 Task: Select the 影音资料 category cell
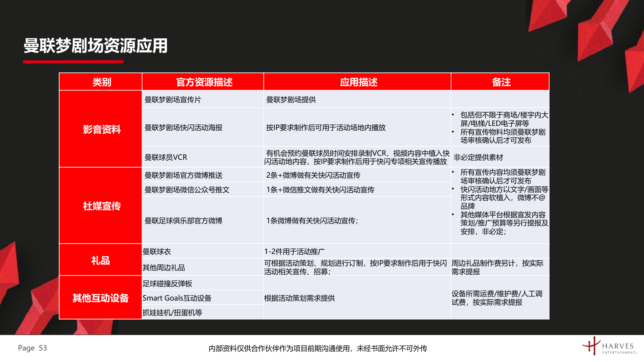(x=101, y=129)
